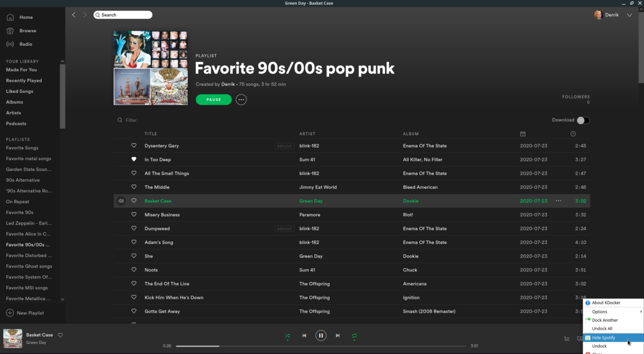Save now playing Basket Case heart in player bar
Image resolution: width=644 pixels, height=354 pixels.
[60, 335]
